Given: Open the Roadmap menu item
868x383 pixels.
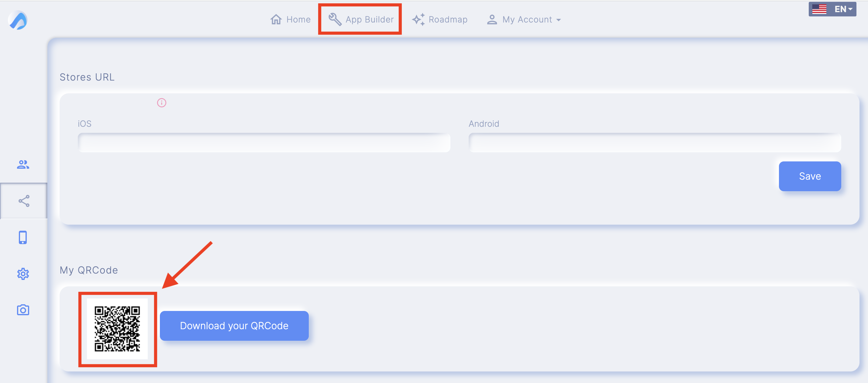Looking at the screenshot, I should tap(440, 19).
